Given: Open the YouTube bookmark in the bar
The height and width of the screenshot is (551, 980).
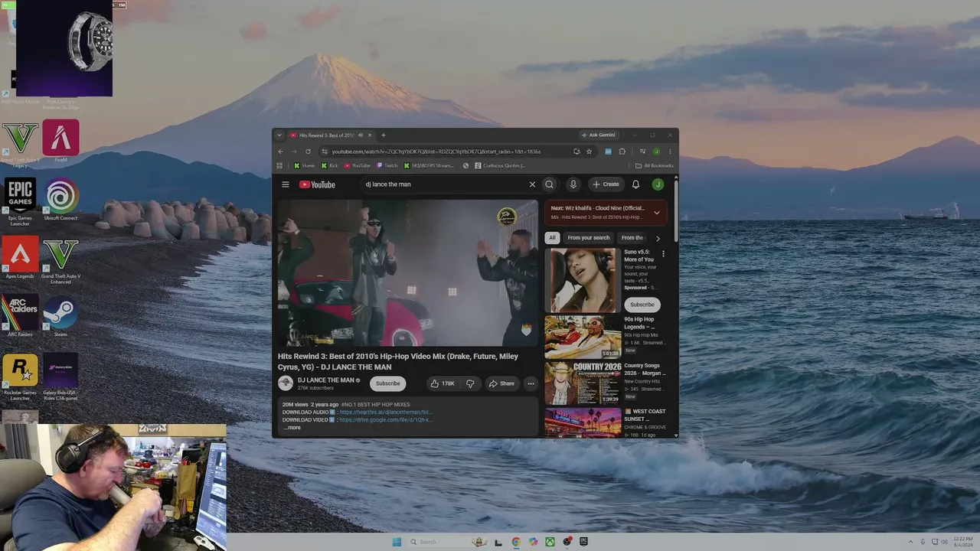Looking at the screenshot, I should click(358, 165).
